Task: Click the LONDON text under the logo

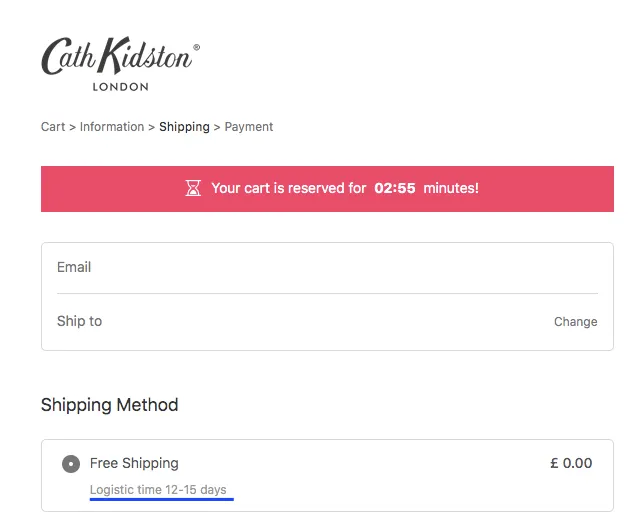Action: point(120,87)
